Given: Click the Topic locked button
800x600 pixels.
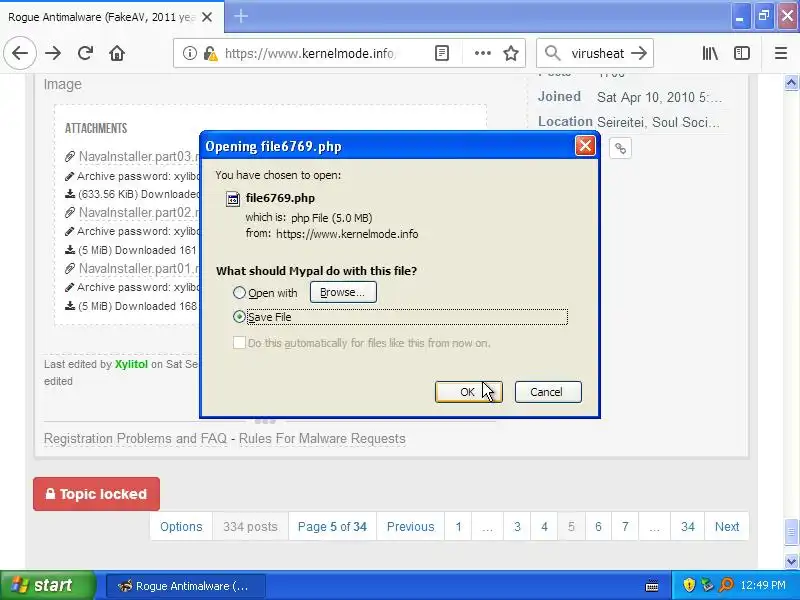Looking at the screenshot, I should coord(96,494).
